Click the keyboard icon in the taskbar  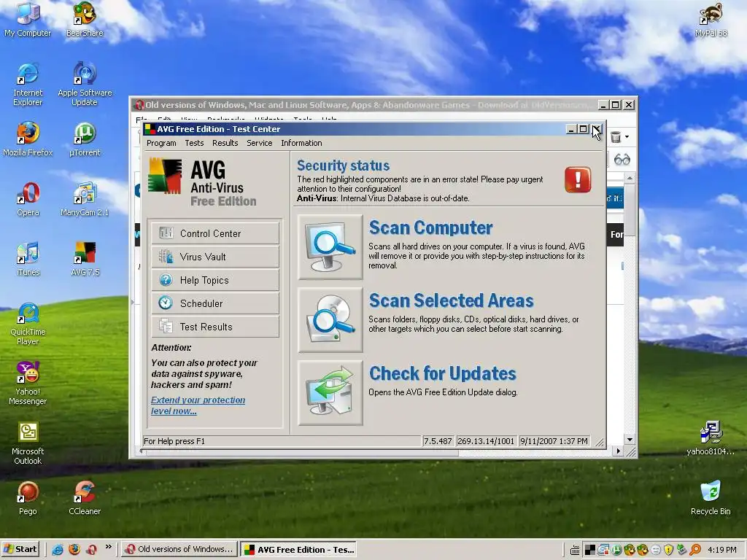tap(575, 551)
